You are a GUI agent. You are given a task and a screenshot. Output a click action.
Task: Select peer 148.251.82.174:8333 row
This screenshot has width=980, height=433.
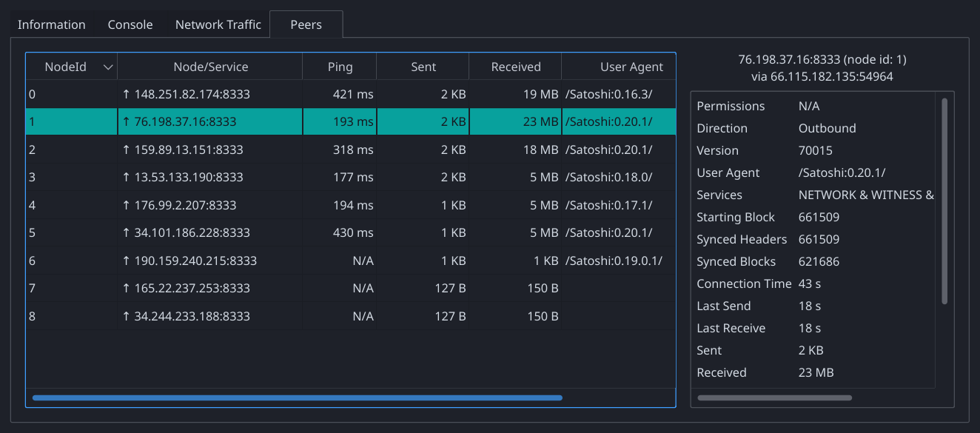(x=192, y=94)
